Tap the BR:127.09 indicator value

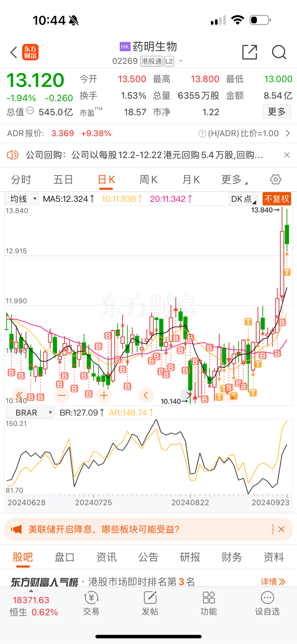click(82, 413)
